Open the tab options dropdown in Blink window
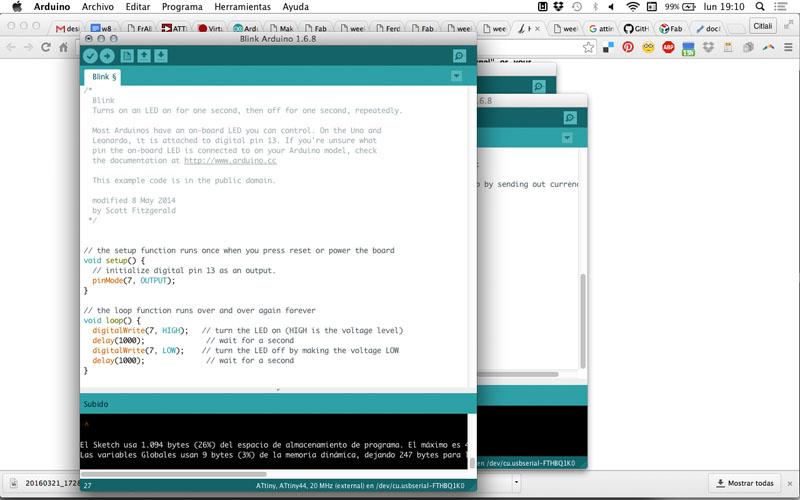This screenshot has width=800, height=500. (x=457, y=76)
